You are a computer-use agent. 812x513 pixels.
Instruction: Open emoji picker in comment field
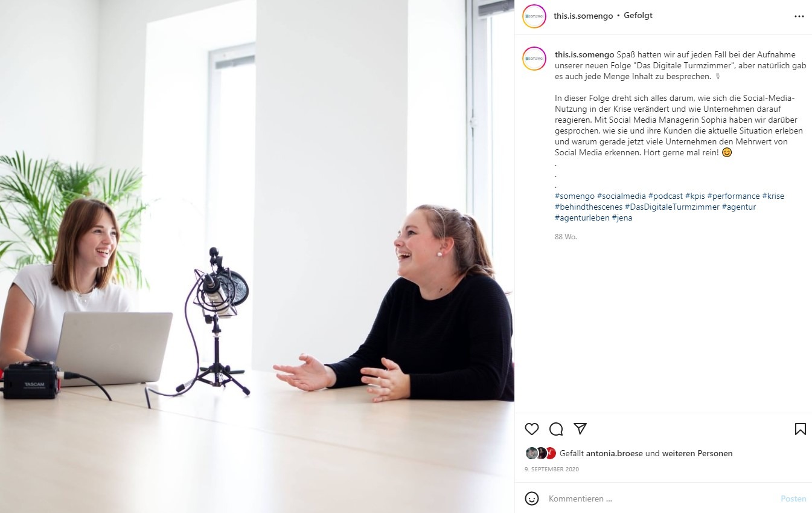tap(532, 498)
